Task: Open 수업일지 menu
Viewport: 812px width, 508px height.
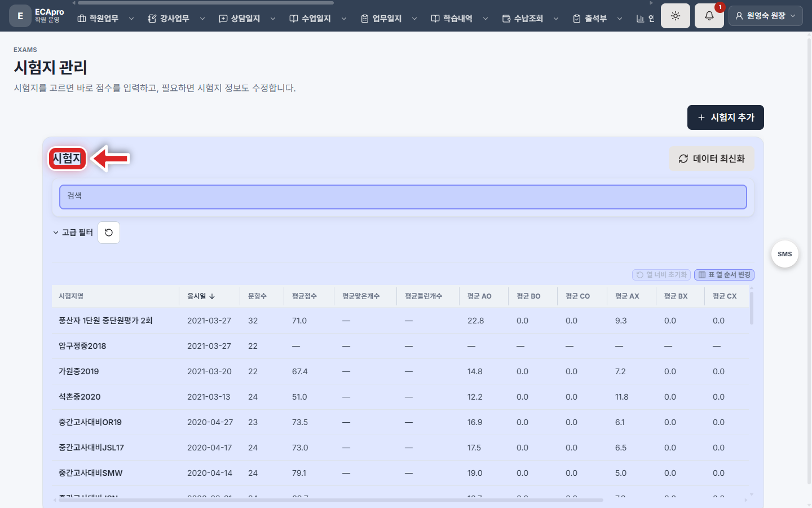Action: tap(310, 19)
